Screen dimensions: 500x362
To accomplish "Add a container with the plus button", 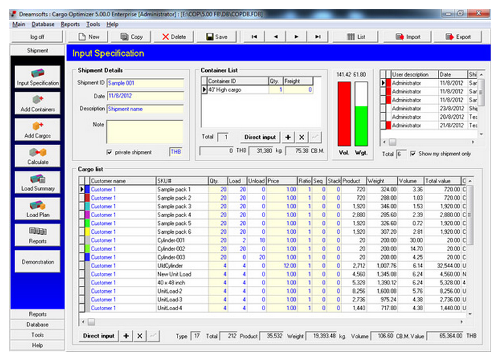I will tap(288, 137).
